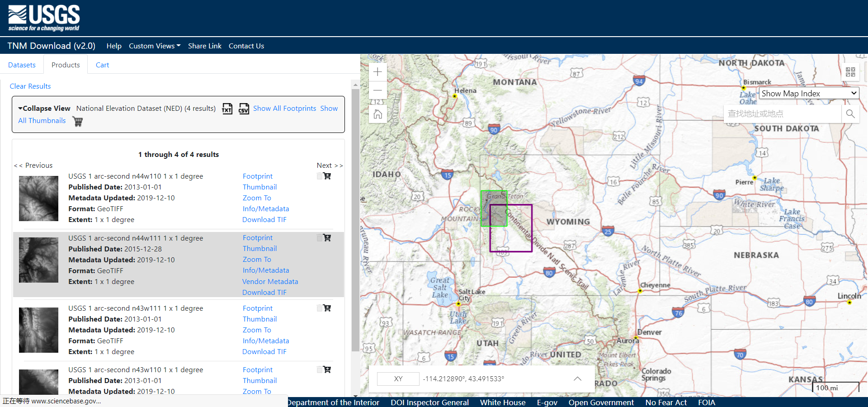Open Vendor Metadata for n44w111
The image size is (868, 407).
[x=270, y=281]
